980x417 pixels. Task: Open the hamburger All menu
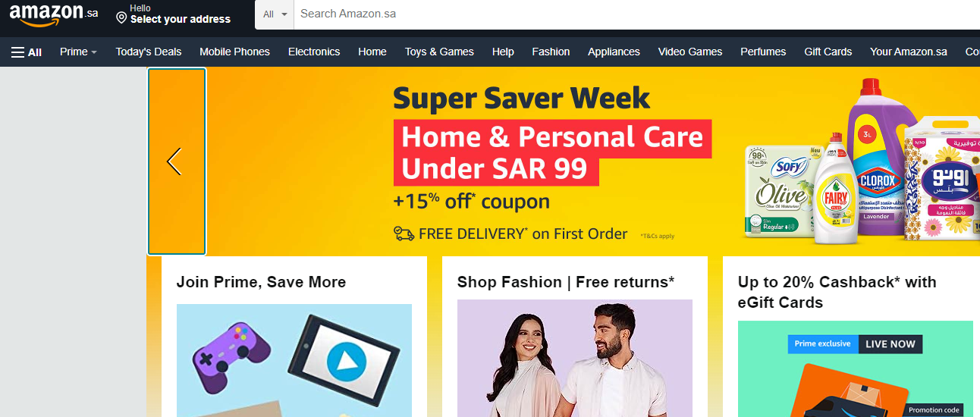pos(27,52)
